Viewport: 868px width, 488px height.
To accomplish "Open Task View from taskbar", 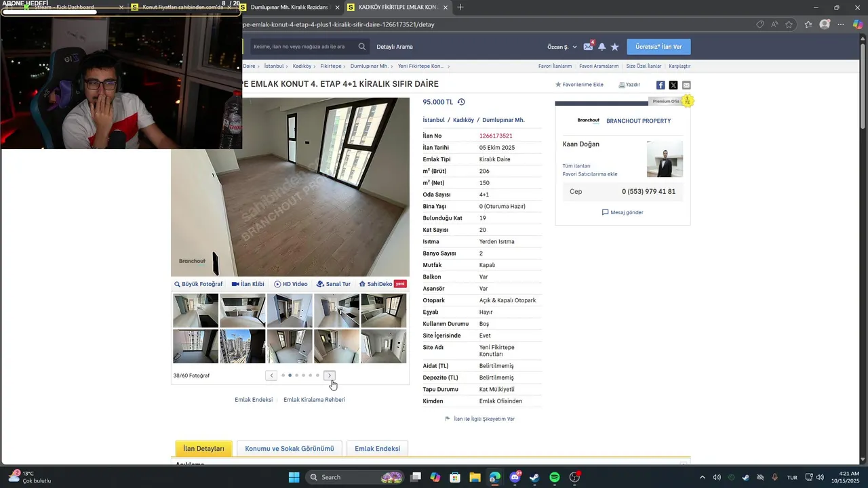I will coord(416,477).
